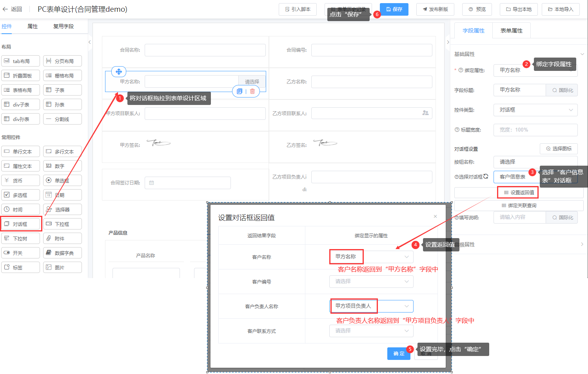Preview the form with 预览
This screenshot has width=588, height=374.
(x=477, y=9)
